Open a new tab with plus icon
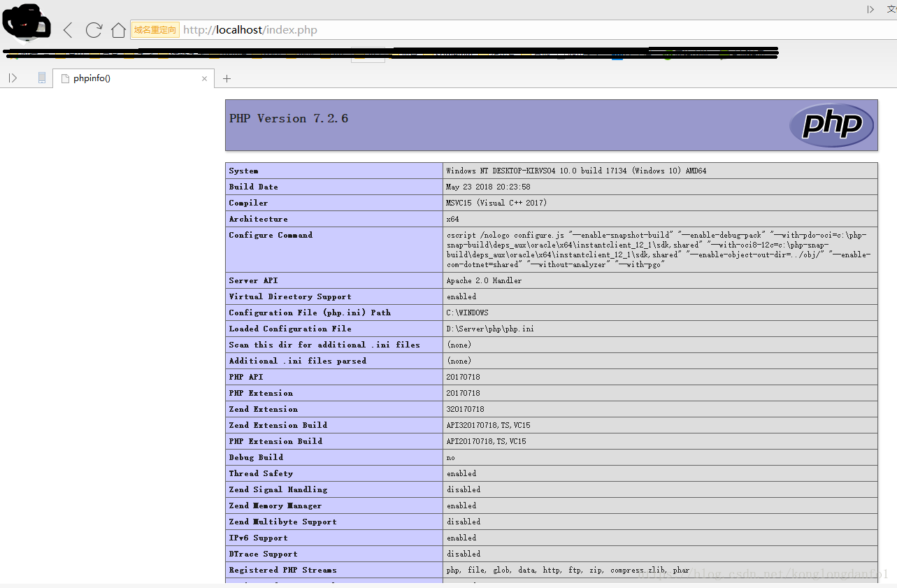897x588 pixels. [x=227, y=78]
